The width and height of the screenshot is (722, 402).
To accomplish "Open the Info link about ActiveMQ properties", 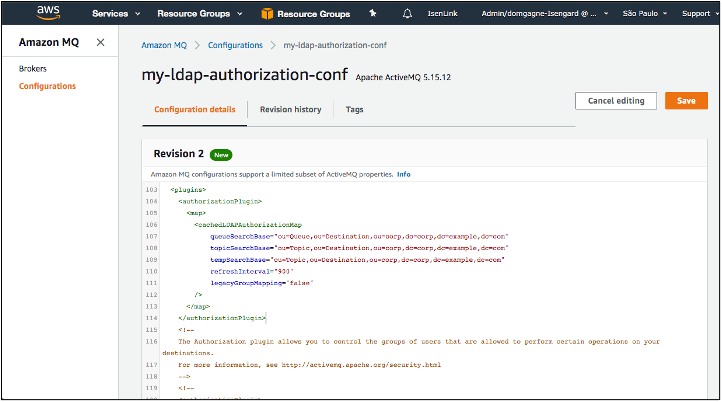I will pyautogui.click(x=403, y=175).
